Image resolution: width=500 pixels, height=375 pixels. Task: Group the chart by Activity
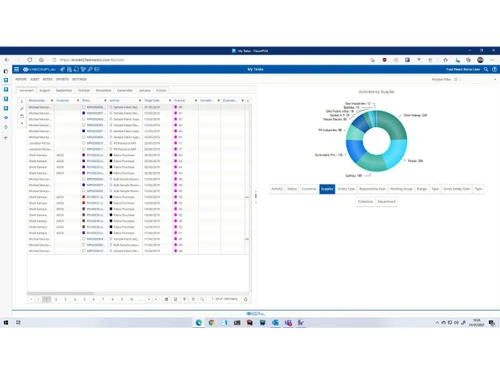tap(277, 189)
